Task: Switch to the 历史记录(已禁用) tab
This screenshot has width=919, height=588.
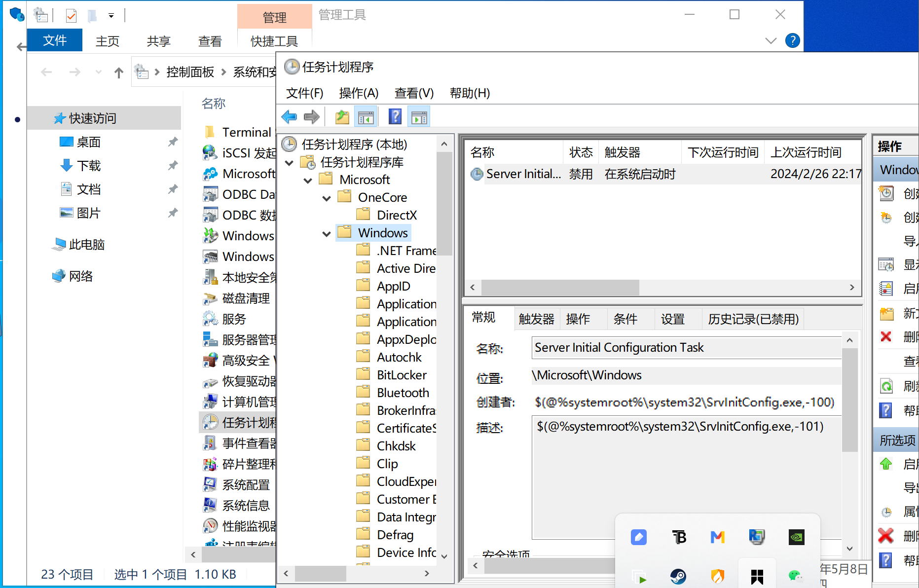Action: tap(753, 319)
